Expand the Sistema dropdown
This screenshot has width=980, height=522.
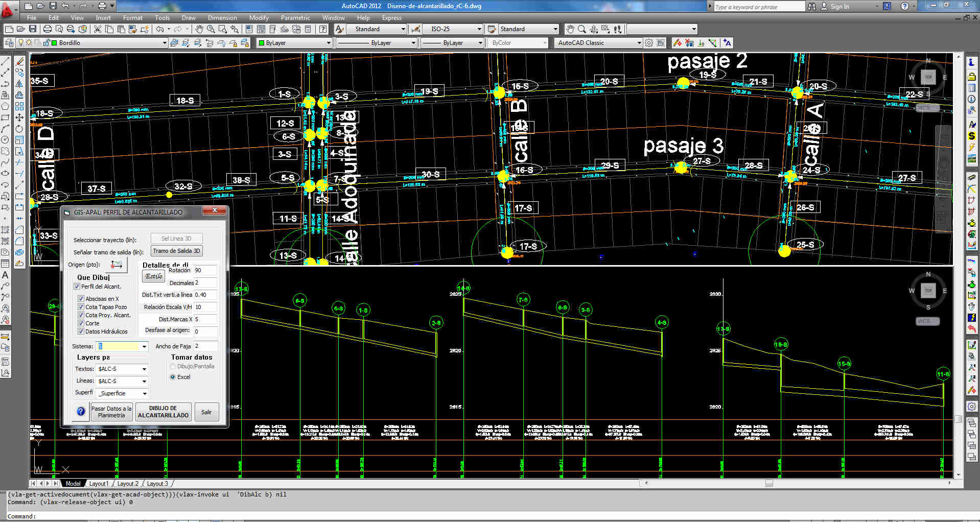(144, 347)
